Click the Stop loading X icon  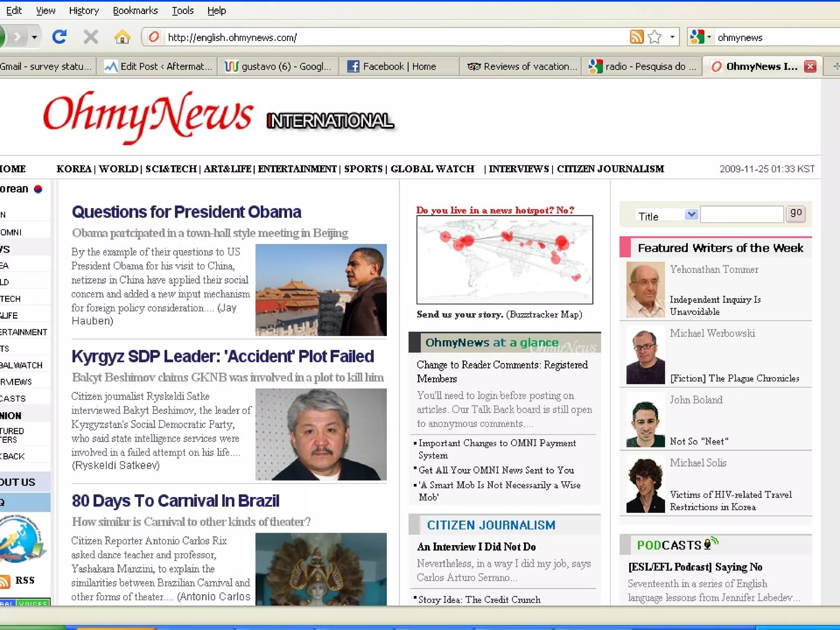click(x=91, y=37)
